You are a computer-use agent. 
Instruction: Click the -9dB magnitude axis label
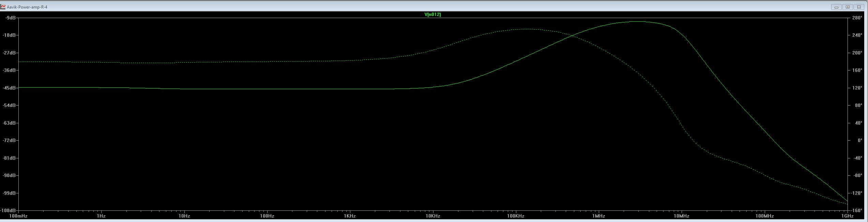[10, 18]
